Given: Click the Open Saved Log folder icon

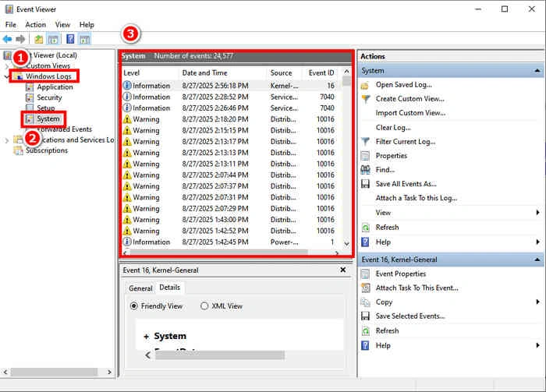Looking at the screenshot, I should [365, 85].
